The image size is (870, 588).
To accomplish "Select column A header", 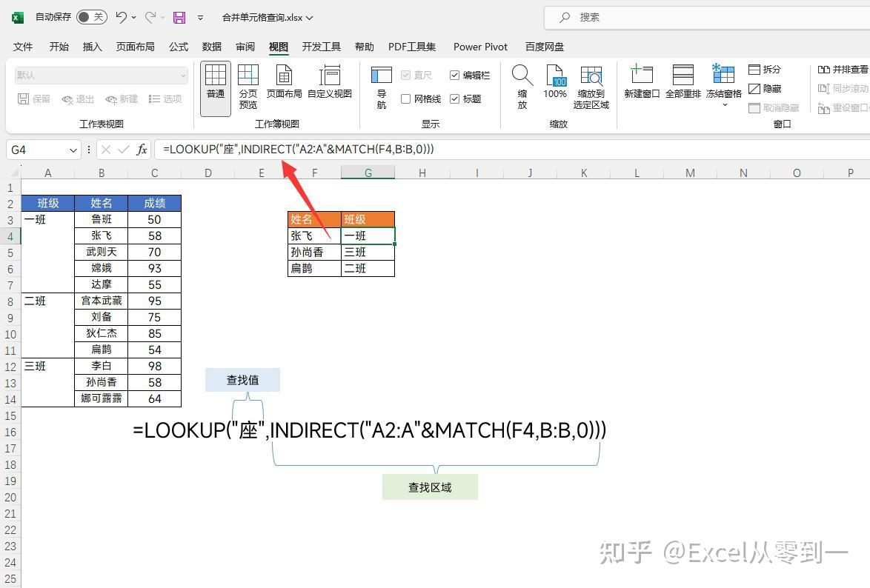I will (47, 173).
